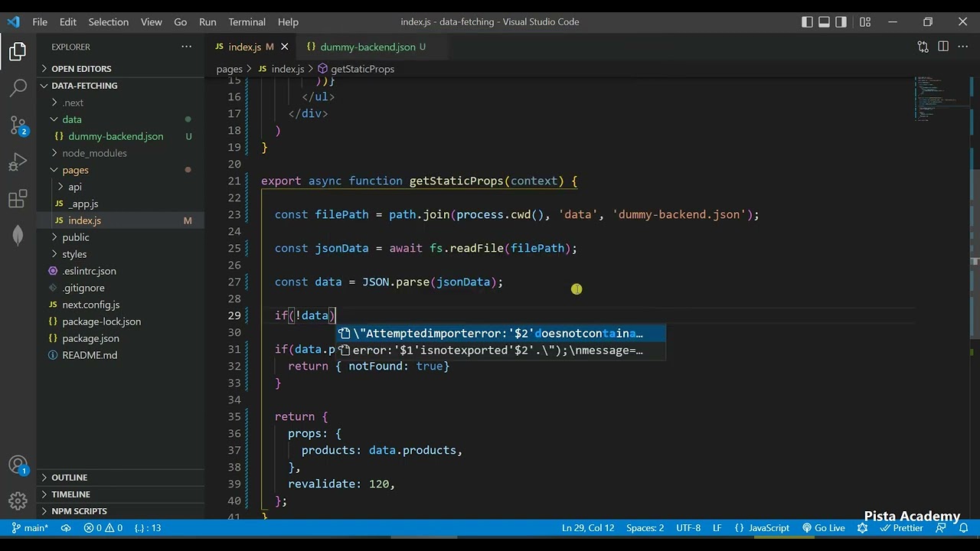Open the Terminal menu
This screenshot has width=980, height=551.
[247, 22]
